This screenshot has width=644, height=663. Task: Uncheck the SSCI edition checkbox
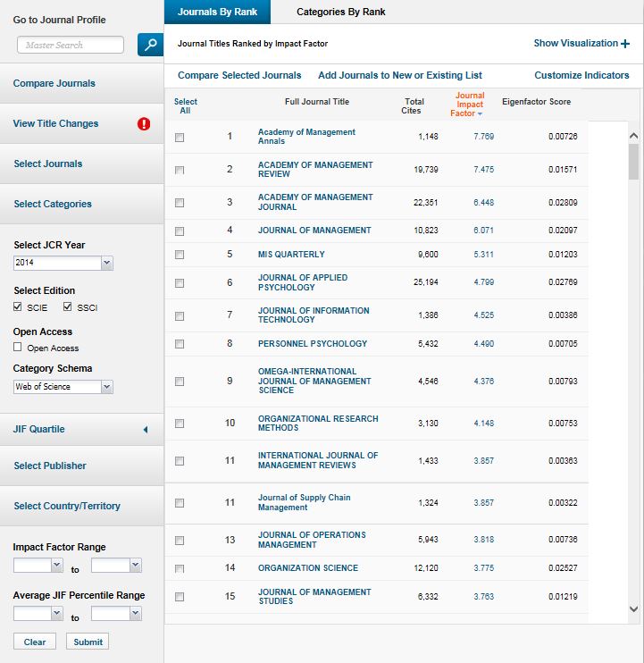coord(68,307)
